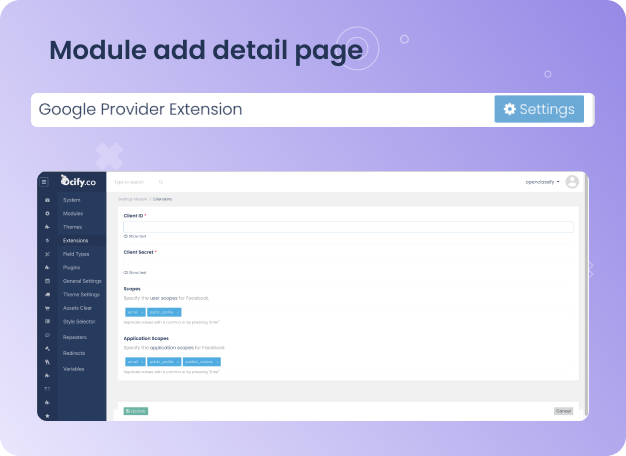
Task: Remove the email tag from user Scopes
Action: (143, 312)
